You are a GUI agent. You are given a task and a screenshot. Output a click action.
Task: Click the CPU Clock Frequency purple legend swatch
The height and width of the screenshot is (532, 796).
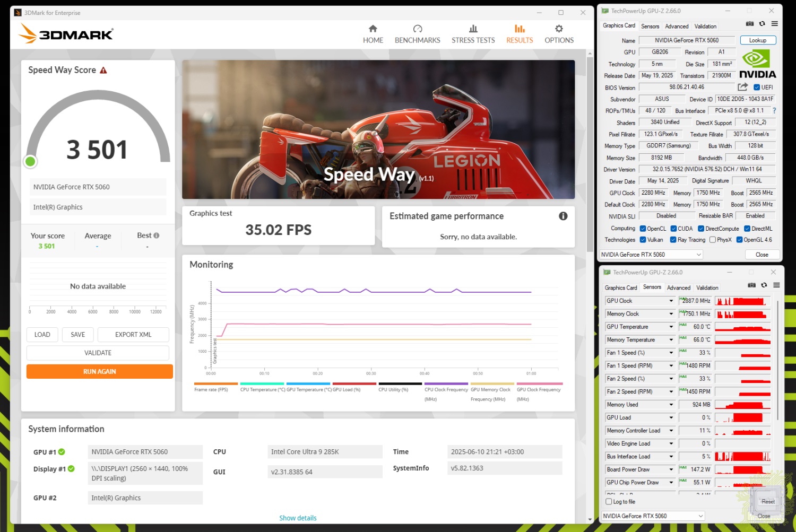(446, 383)
